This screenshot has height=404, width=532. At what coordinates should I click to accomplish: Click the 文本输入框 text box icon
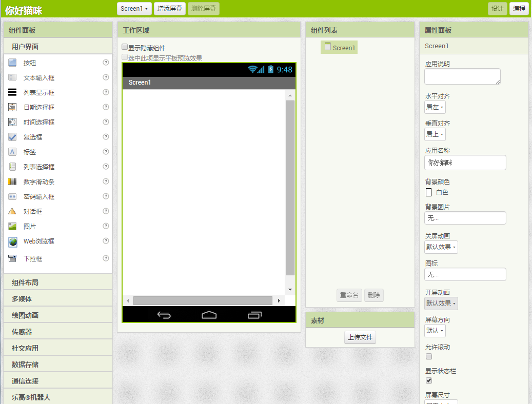point(13,77)
